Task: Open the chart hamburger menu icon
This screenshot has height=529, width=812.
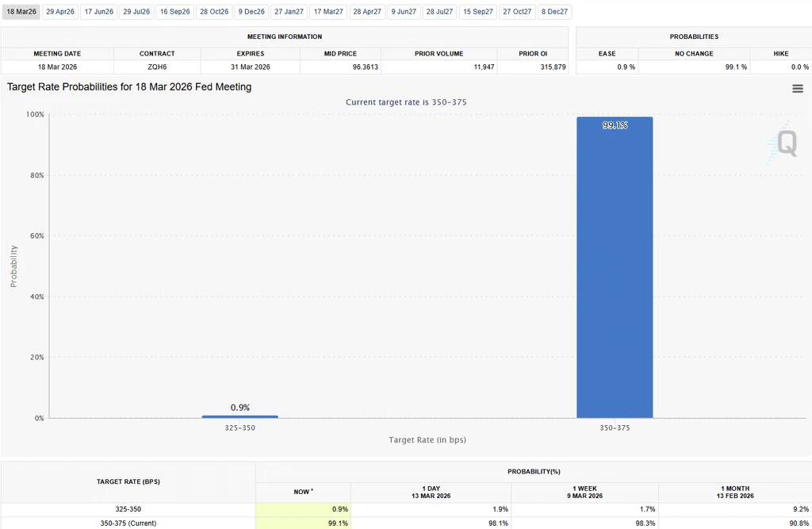Action: coord(798,89)
